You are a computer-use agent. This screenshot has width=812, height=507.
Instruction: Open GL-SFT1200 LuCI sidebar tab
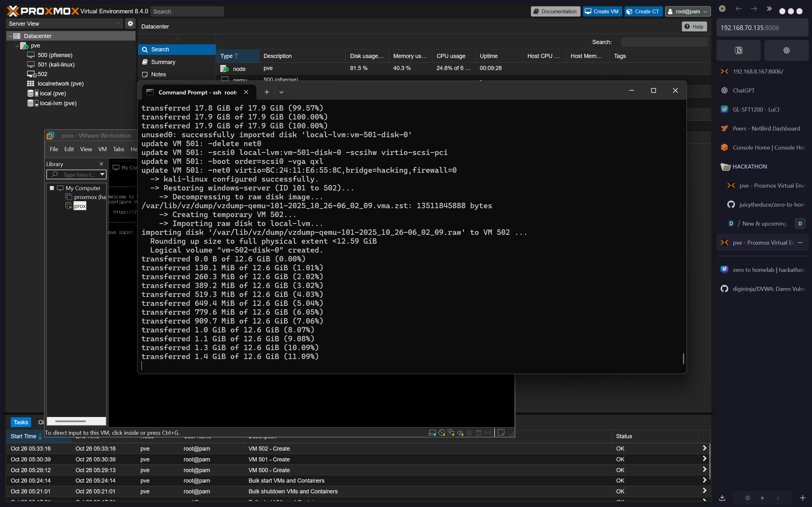(x=756, y=109)
